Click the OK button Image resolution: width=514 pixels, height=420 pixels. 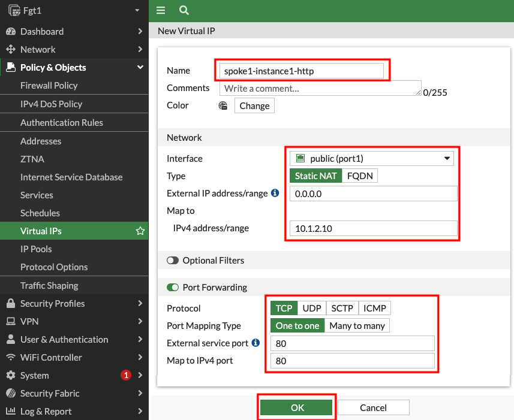pos(297,407)
